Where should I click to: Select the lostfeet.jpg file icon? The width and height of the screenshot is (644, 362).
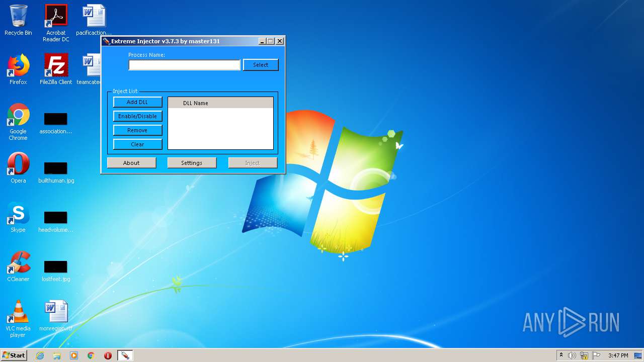click(x=56, y=271)
